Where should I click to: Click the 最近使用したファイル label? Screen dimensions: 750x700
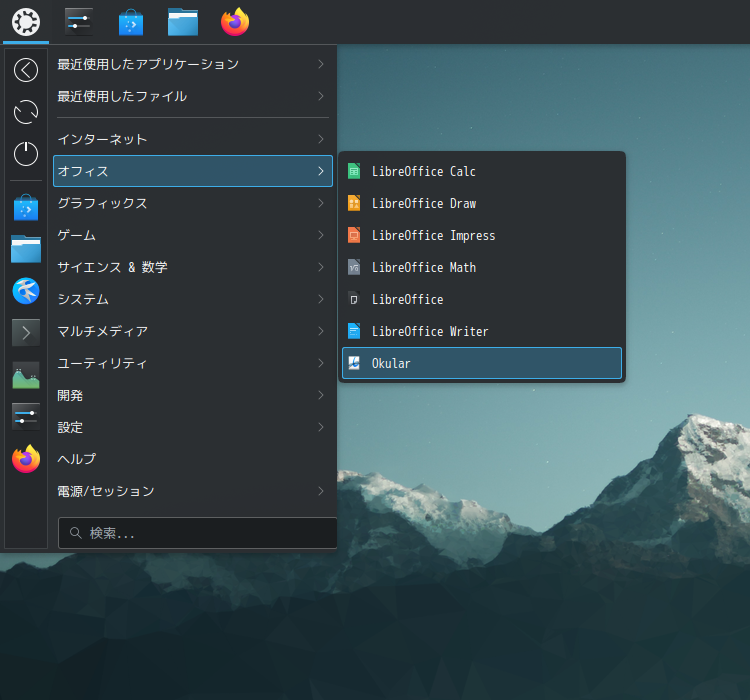tap(122, 96)
